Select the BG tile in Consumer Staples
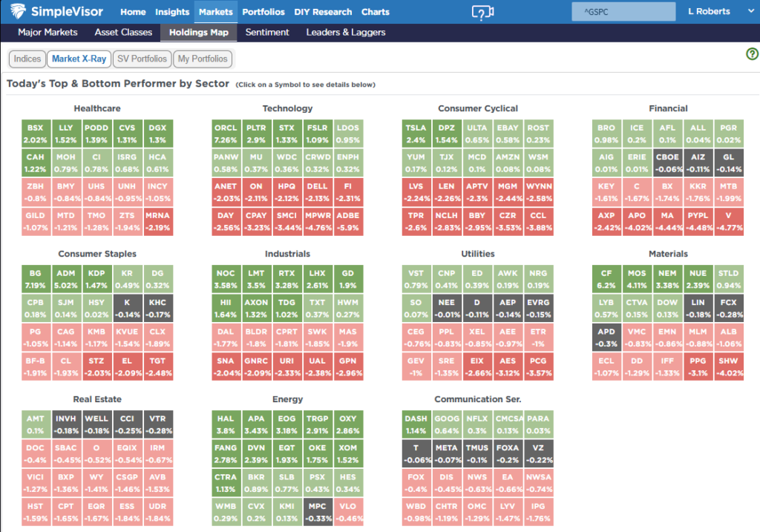This screenshot has width=760, height=532. (36, 279)
